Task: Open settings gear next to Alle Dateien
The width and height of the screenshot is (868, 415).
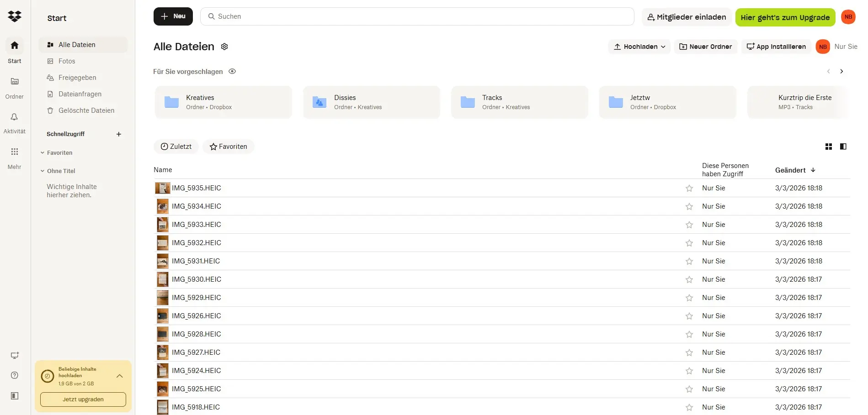Action: (x=224, y=46)
